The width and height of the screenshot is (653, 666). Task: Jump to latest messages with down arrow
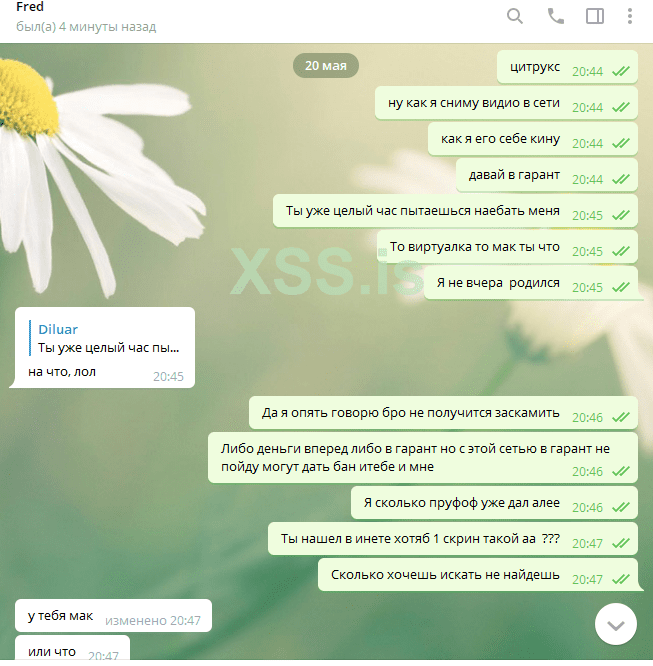616,624
